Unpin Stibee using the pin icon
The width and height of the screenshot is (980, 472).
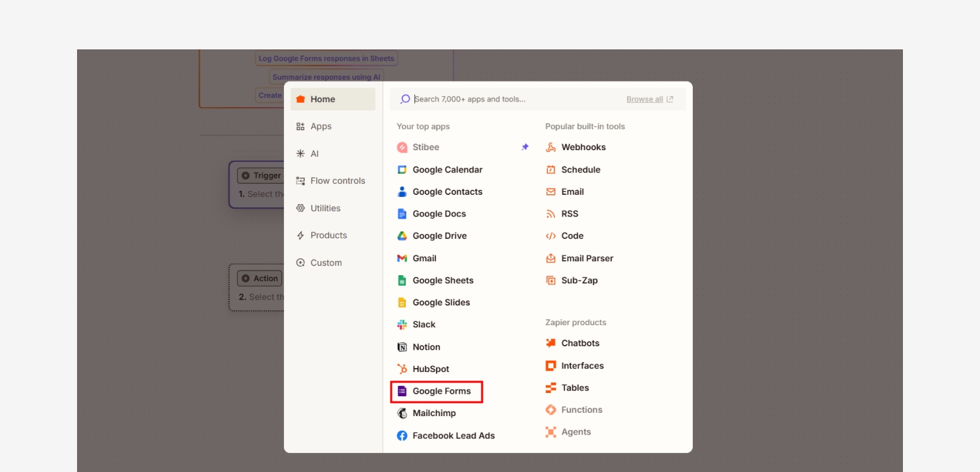point(525,147)
